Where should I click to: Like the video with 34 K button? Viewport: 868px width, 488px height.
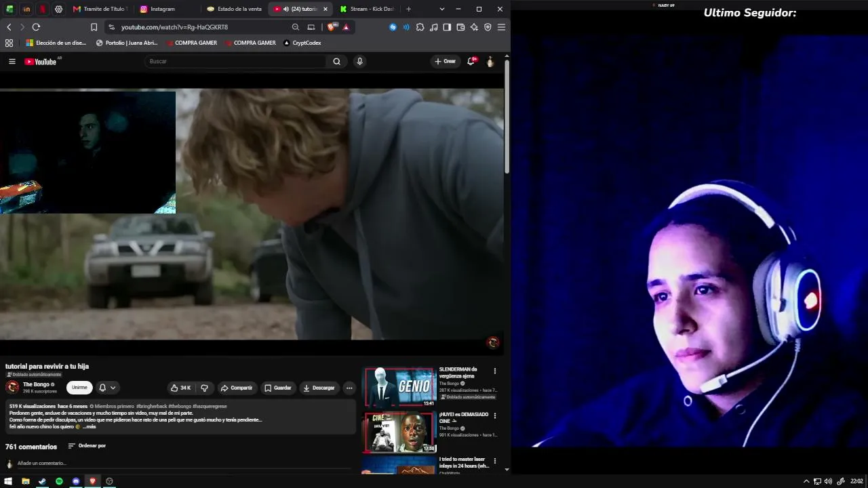(x=180, y=388)
